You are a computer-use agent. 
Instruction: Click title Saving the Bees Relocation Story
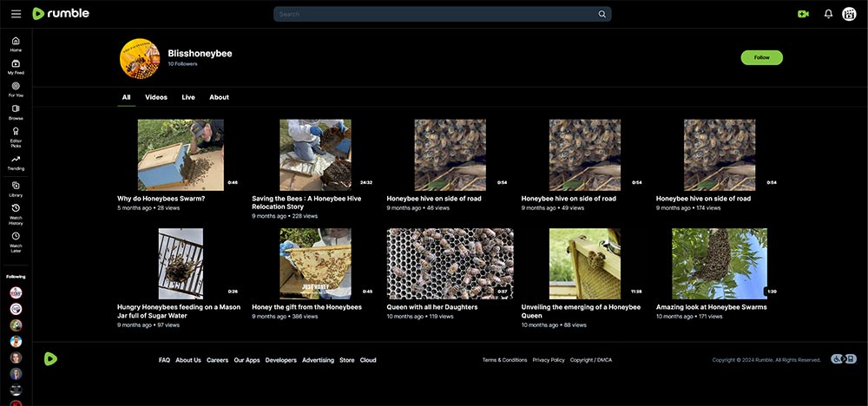click(x=306, y=202)
